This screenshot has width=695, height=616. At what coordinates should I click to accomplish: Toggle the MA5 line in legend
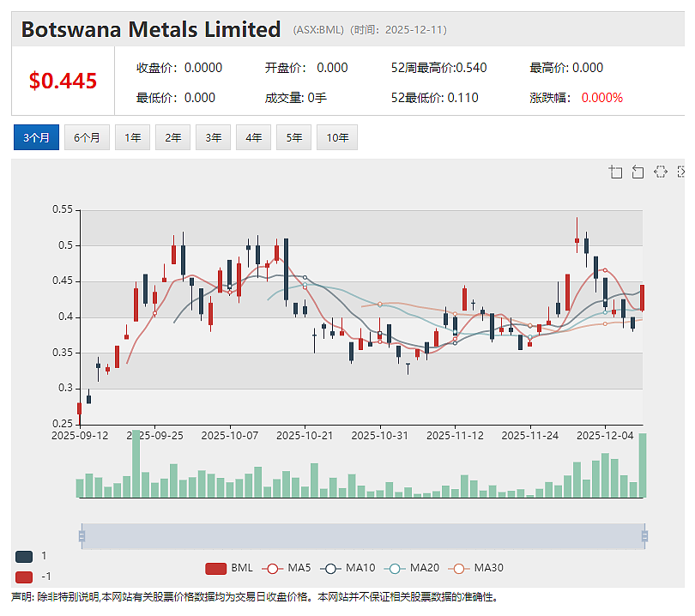(287, 568)
